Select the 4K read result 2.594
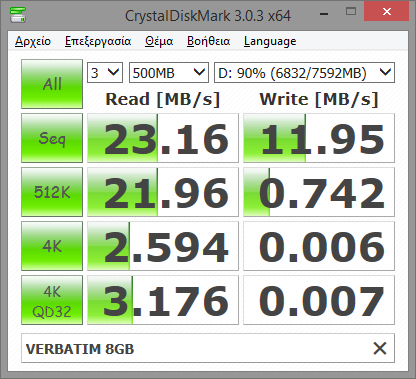The width and height of the screenshot is (416, 379). [x=163, y=246]
